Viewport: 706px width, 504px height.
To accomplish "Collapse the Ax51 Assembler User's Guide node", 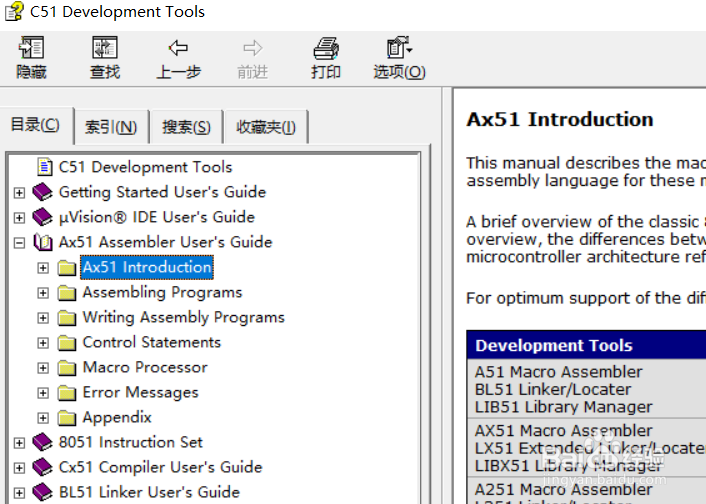I will (19, 243).
